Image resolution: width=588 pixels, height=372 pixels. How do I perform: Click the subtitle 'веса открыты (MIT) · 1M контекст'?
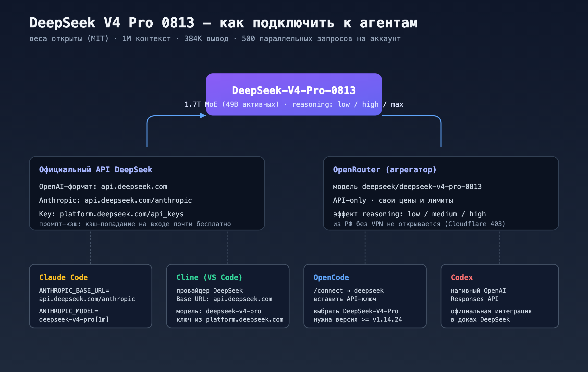click(x=100, y=39)
